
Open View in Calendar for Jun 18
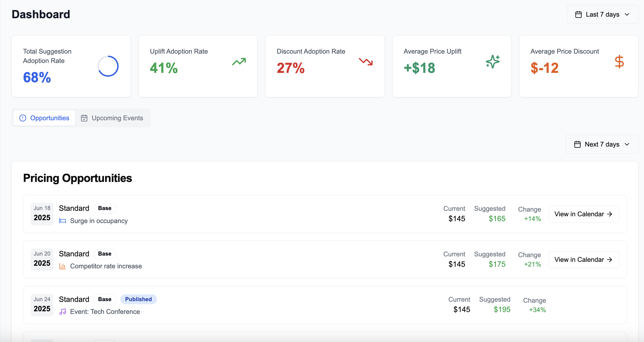click(x=584, y=214)
